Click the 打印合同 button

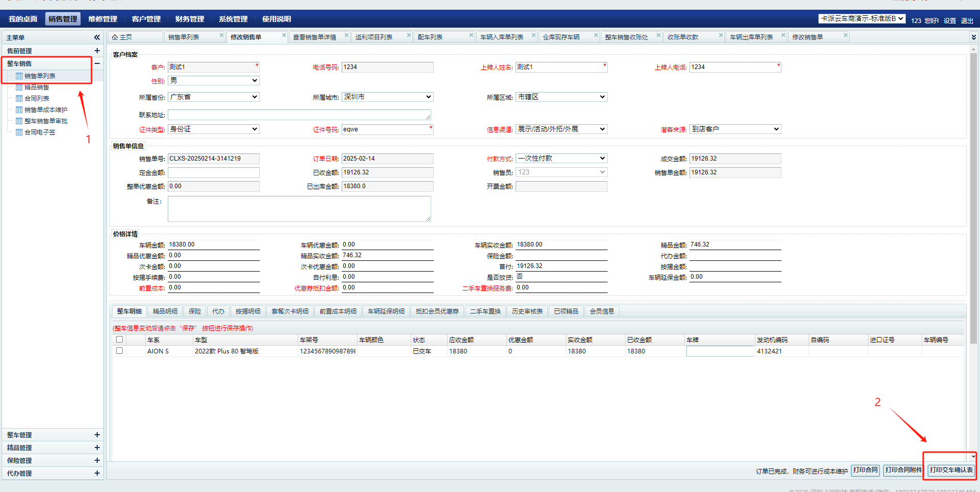[865, 470]
